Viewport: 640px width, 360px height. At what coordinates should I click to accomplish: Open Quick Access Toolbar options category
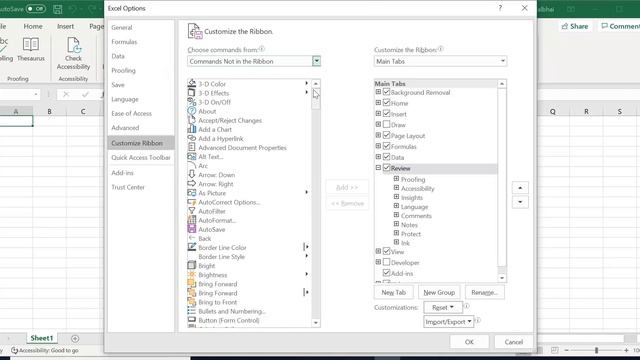[x=141, y=158]
